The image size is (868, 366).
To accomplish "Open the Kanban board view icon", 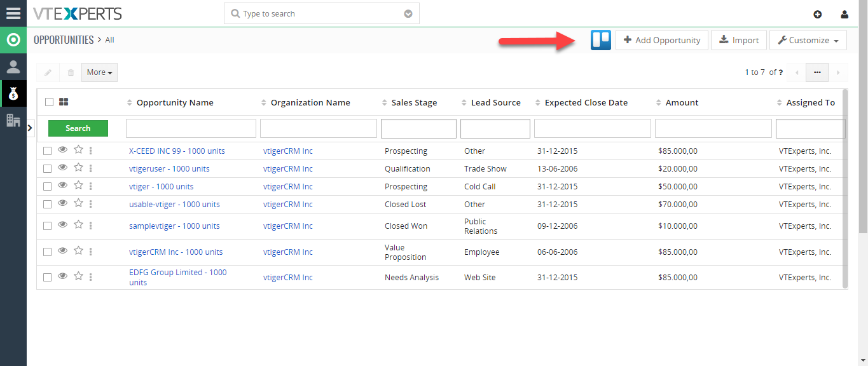I will click(x=601, y=40).
